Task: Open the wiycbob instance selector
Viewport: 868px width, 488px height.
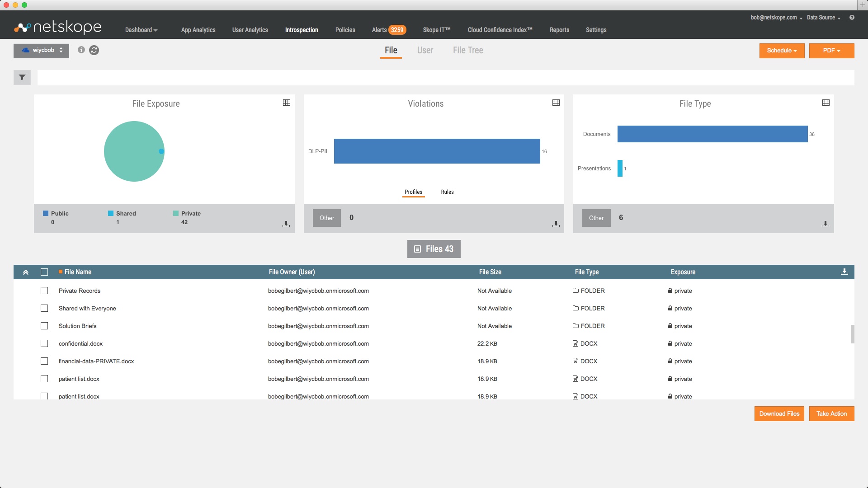Action: (x=41, y=51)
